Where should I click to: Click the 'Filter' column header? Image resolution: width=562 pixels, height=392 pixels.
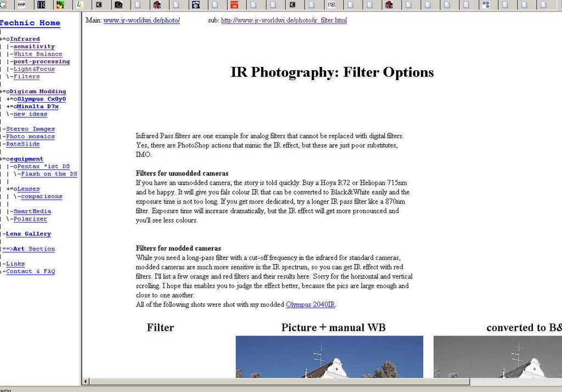[x=160, y=327]
